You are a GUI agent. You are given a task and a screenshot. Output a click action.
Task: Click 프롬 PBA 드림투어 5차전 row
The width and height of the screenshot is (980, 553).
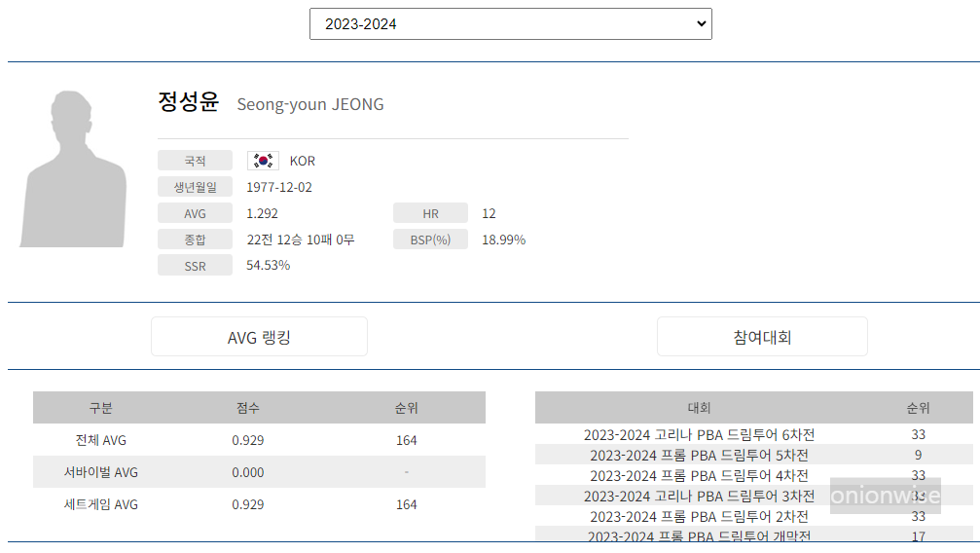click(754, 455)
